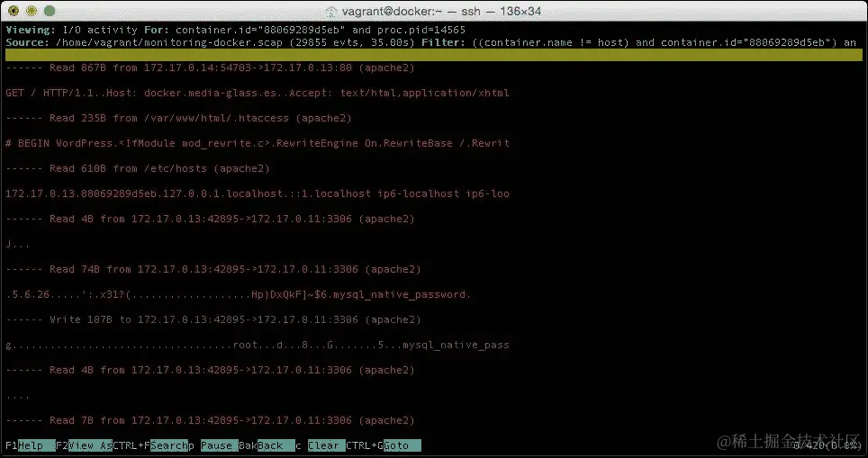Click the yellow minimize window button
Image resolution: width=868 pixels, height=458 pixels.
coord(31,11)
